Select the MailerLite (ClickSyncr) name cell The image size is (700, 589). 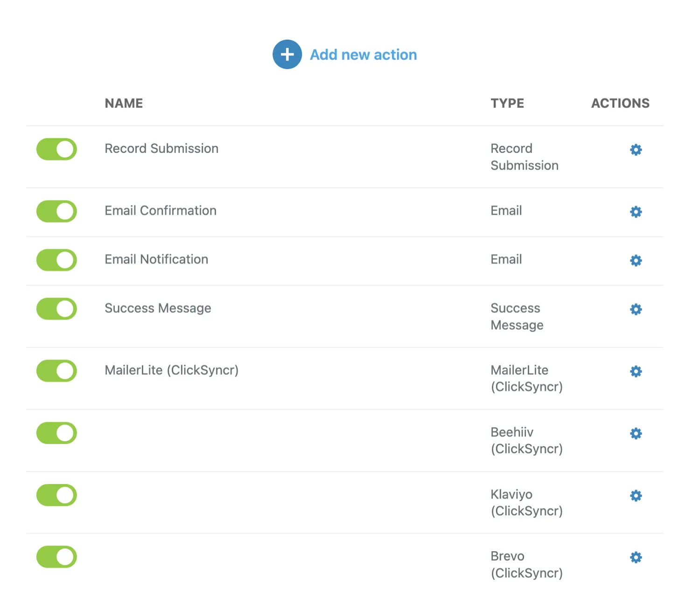coord(172,370)
